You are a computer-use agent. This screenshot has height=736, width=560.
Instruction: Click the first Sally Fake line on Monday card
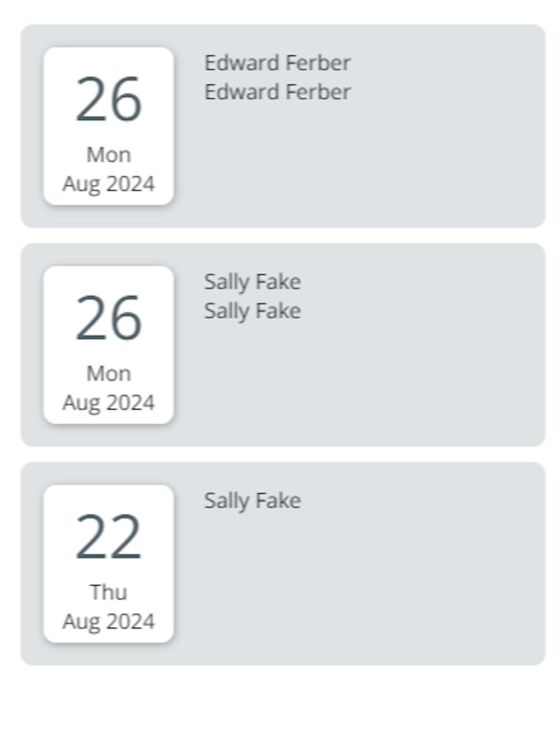253,282
